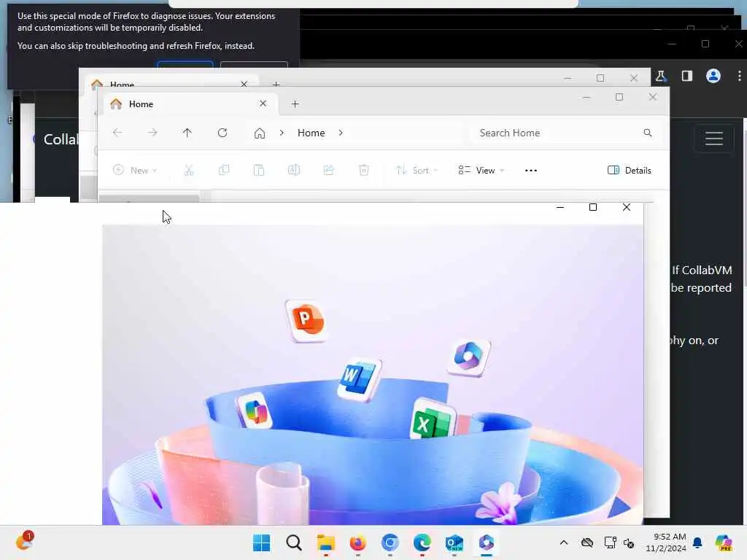
Task: Open browser hamburger menu on CollabVM page
Action: click(x=714, y=139)
